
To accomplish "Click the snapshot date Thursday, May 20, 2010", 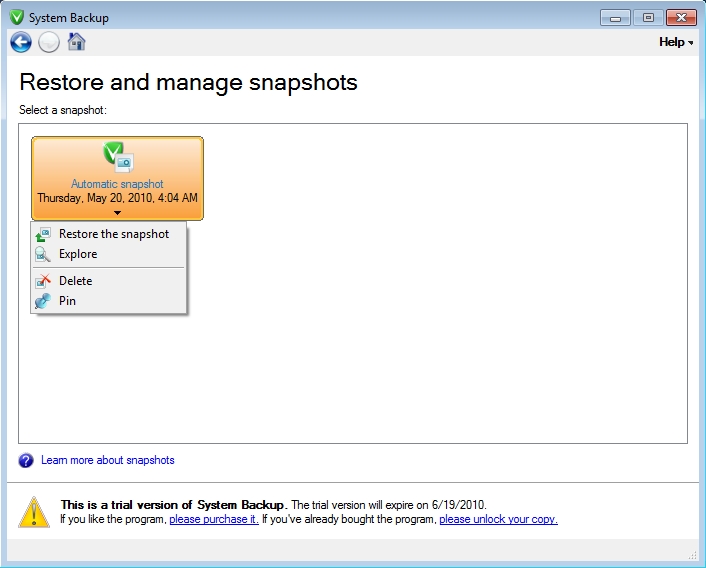I will click(117, 198).
